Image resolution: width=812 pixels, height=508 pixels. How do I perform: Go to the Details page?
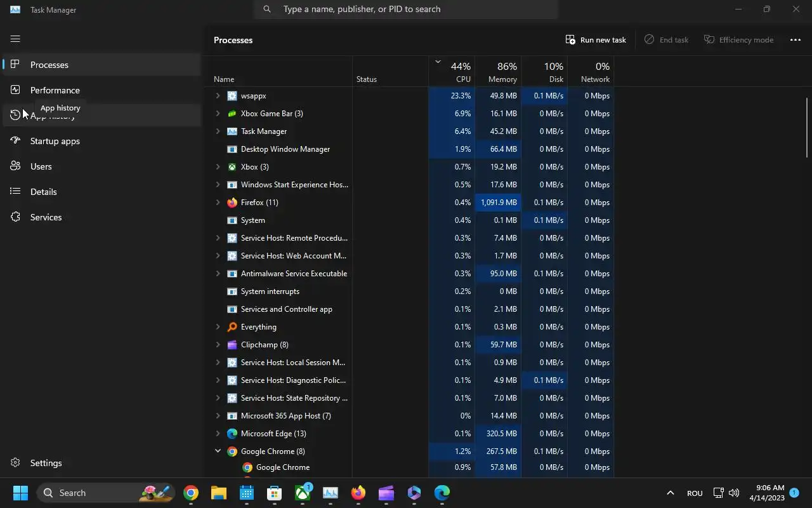(101, 192)
